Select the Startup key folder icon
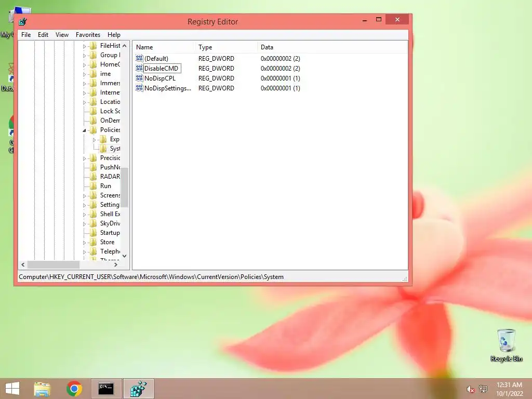532x399 pixels. [94, 233]
